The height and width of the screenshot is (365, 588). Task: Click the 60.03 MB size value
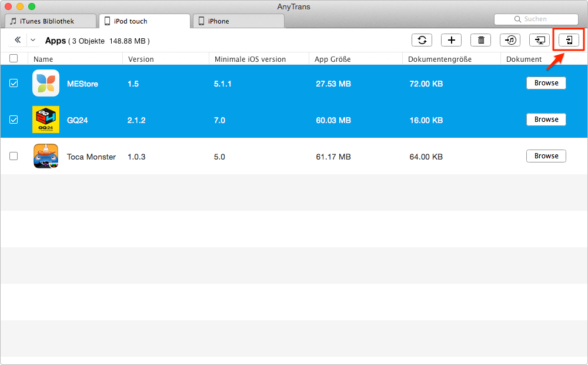point(333,120)
